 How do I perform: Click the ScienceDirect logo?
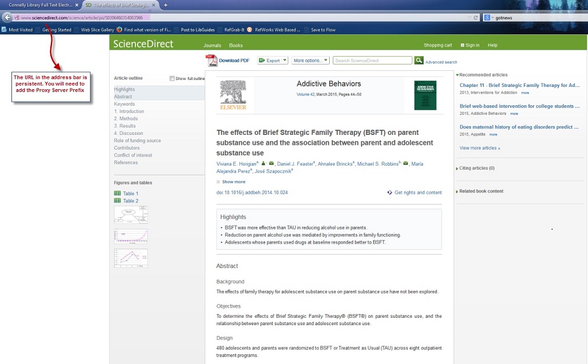pyautogui.click(x=143, y=44)
